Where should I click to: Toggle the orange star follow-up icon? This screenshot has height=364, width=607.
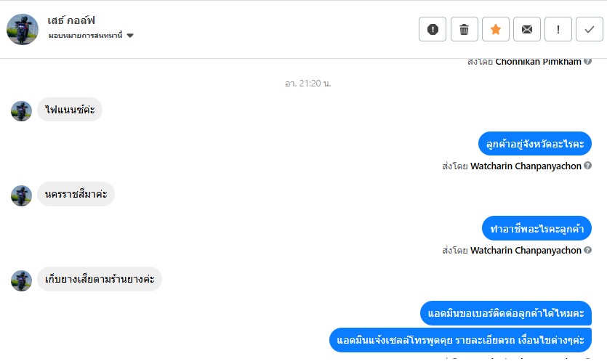(x=496, y=29)
